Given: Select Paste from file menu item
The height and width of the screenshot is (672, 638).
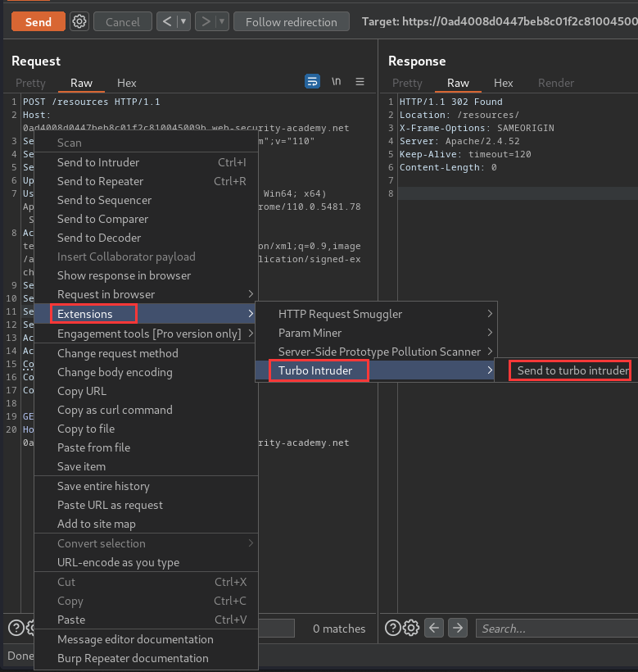Looking at the screenshot, I should point(146,447).
